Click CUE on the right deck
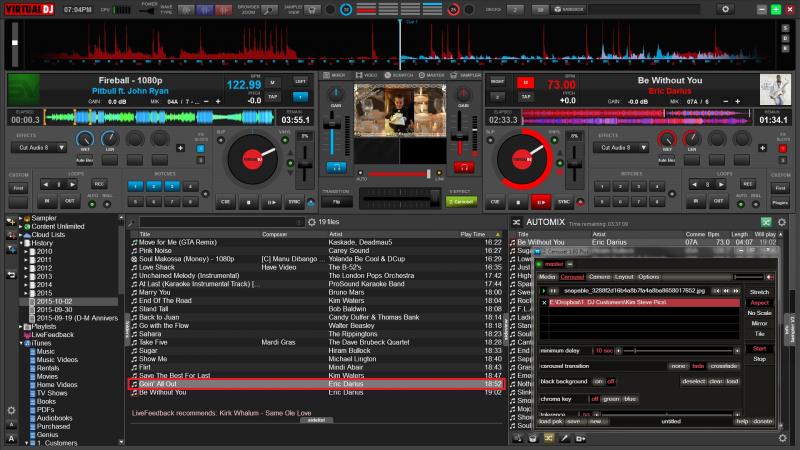The height and width of the screenshot is (450, 800). (495, 202)
